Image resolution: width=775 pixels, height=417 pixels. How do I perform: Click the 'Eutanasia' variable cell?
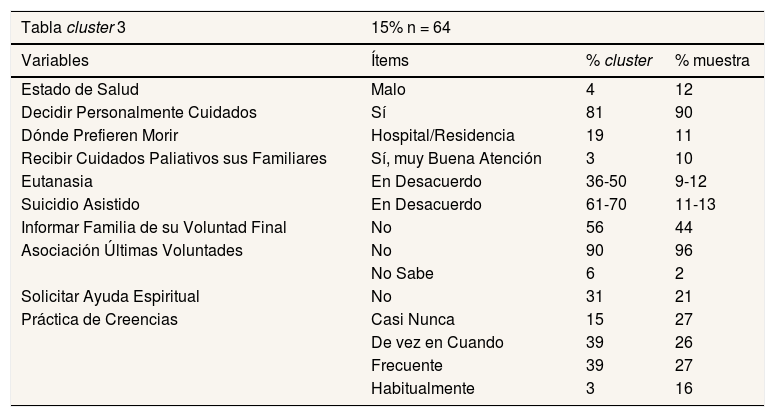[x=57, y=181]
